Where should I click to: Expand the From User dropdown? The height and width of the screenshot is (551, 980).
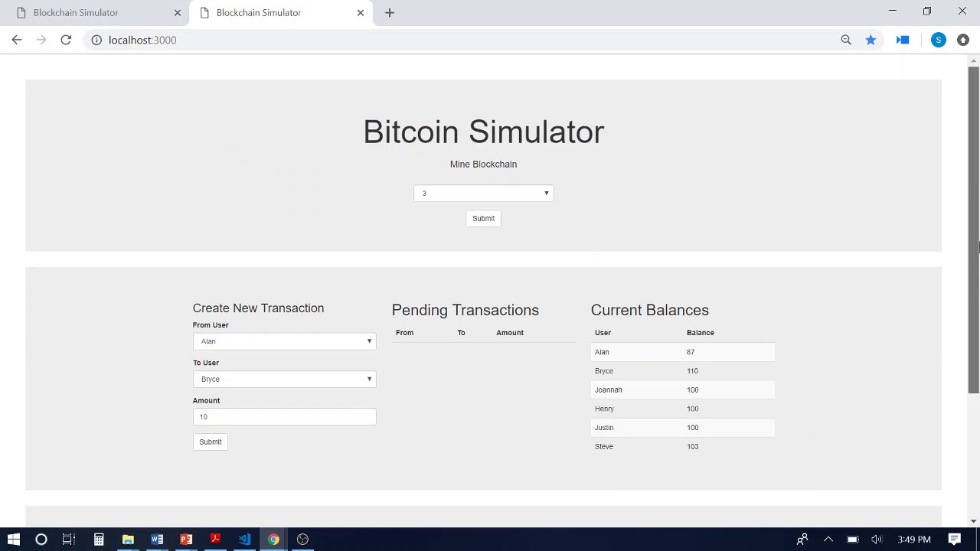pyautogui.click(x=284, y=341)
